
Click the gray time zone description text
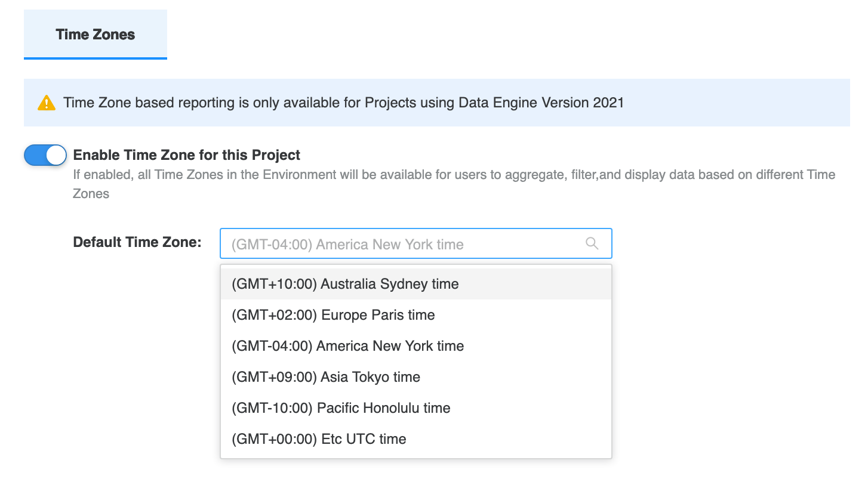(454, 175)
